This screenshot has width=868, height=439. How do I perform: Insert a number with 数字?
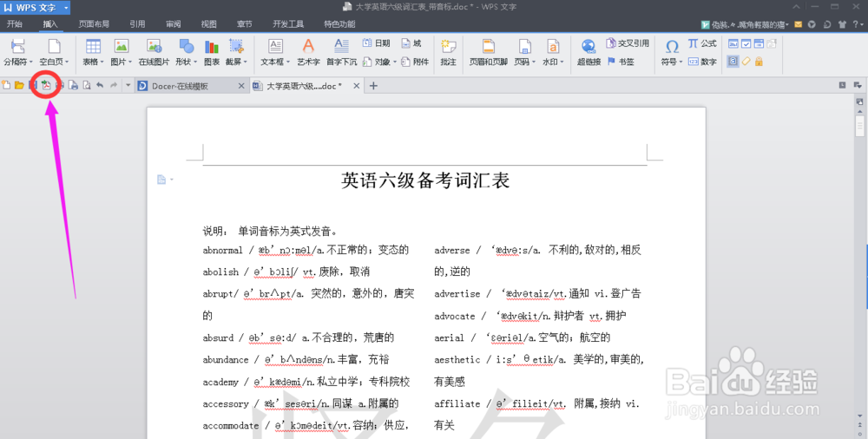click(x=702, y=62)
